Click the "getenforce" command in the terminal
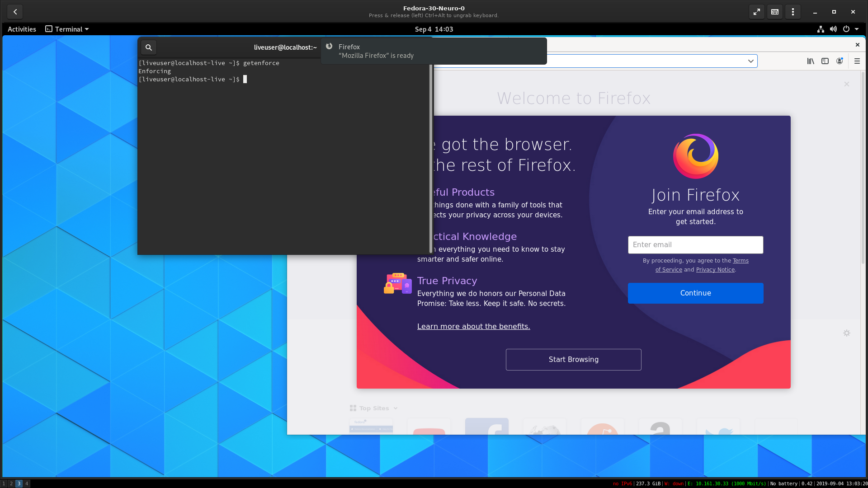Screen dimensions: 868x488 click(261, 63)
